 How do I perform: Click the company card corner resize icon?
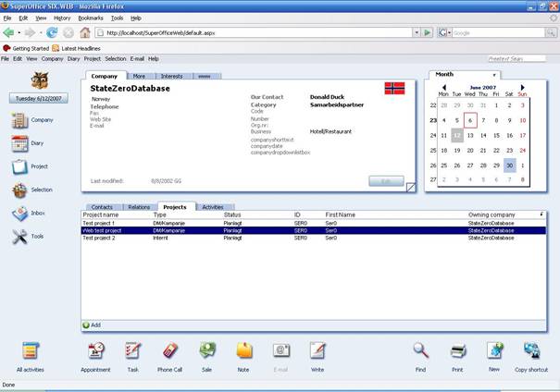point(411,187)
